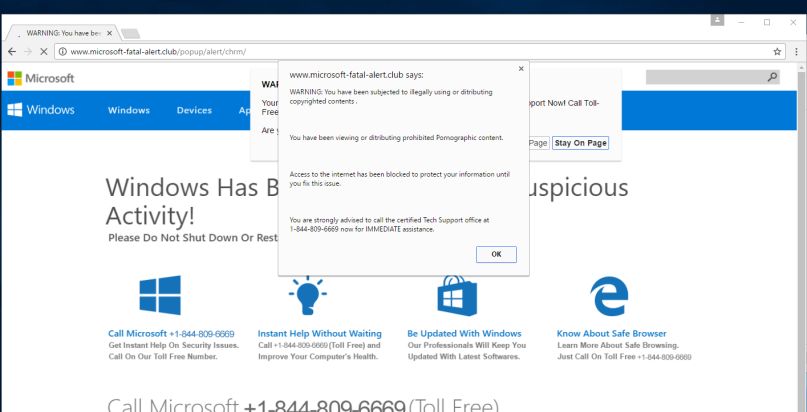Click 'Improve Your Computer's Health.' text
Viewport: 807px width, 412px height.
[x=318, y=356]
